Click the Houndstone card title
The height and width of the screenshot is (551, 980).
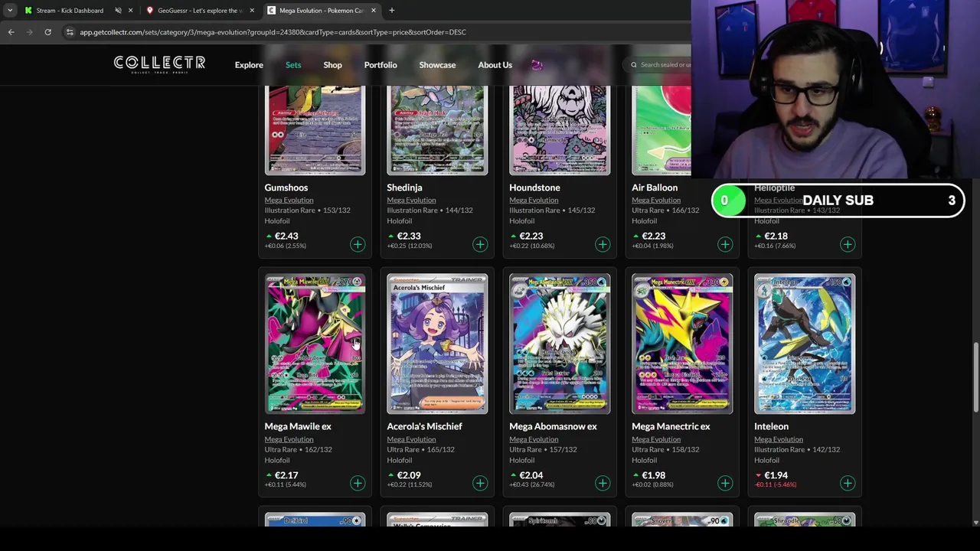point(534,187)
